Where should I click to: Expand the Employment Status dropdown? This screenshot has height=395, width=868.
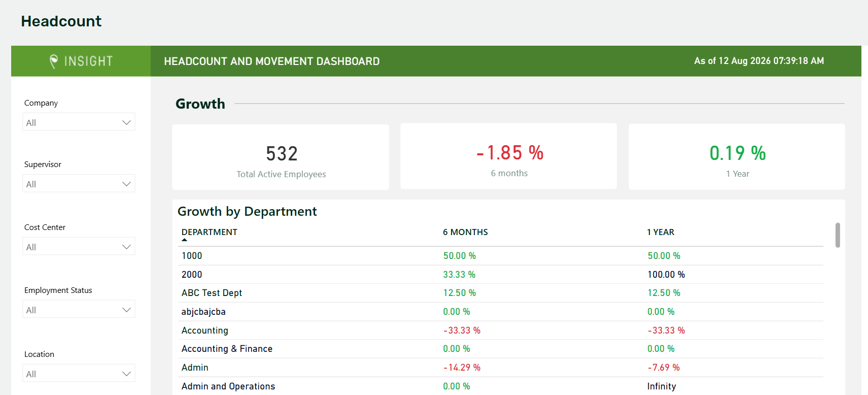79,310
